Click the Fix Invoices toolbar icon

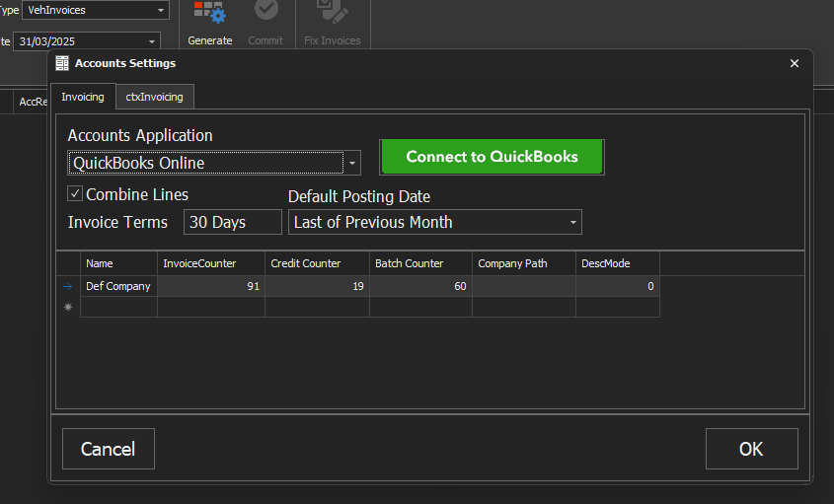pyautogui.click(x=332, y=11)
